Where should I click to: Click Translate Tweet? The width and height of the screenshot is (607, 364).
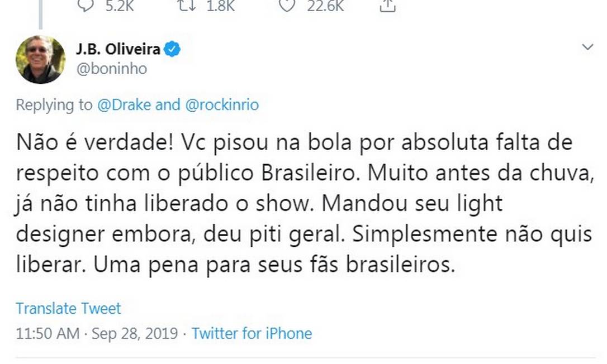coord(68,308)
